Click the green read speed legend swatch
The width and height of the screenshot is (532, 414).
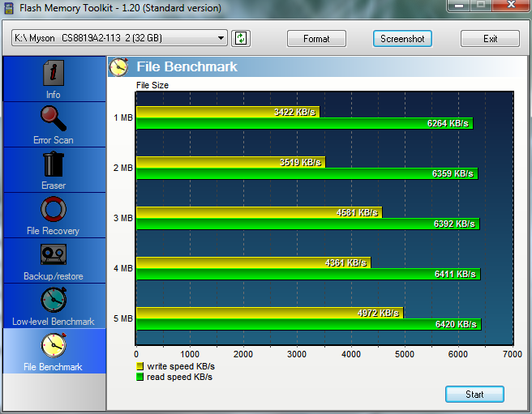(139, 377)
